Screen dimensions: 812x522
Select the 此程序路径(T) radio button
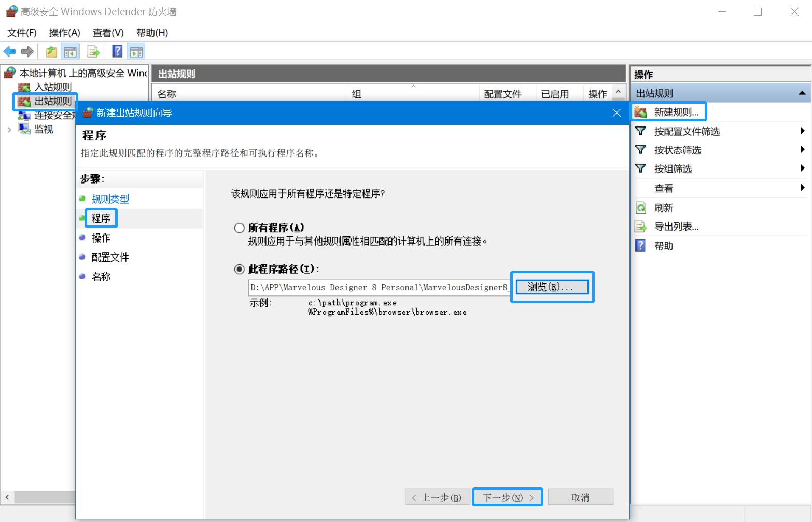pos(239,269)
